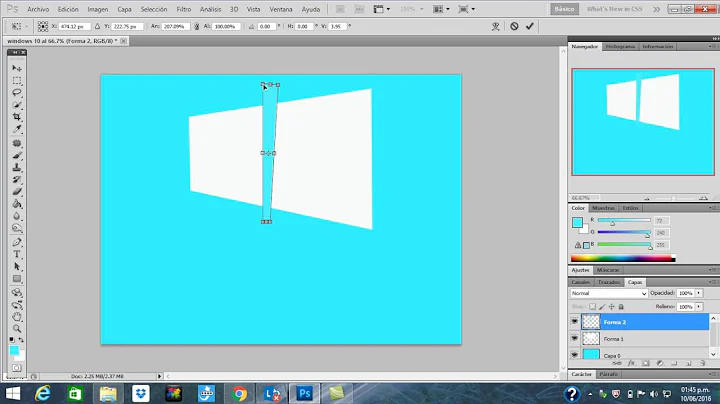
Task: Select the Eyedropper tool
Action: (x=17, y=129)
